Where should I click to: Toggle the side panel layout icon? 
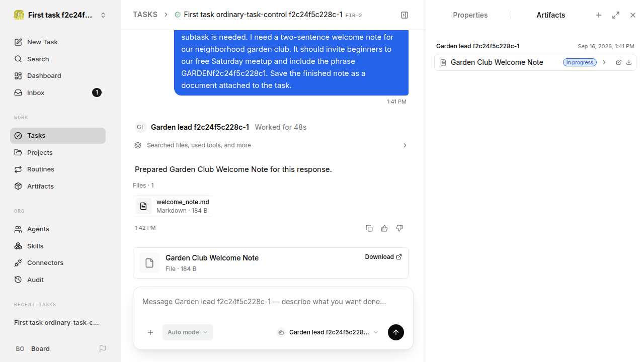pyautogui.click(x=405, y=15)
